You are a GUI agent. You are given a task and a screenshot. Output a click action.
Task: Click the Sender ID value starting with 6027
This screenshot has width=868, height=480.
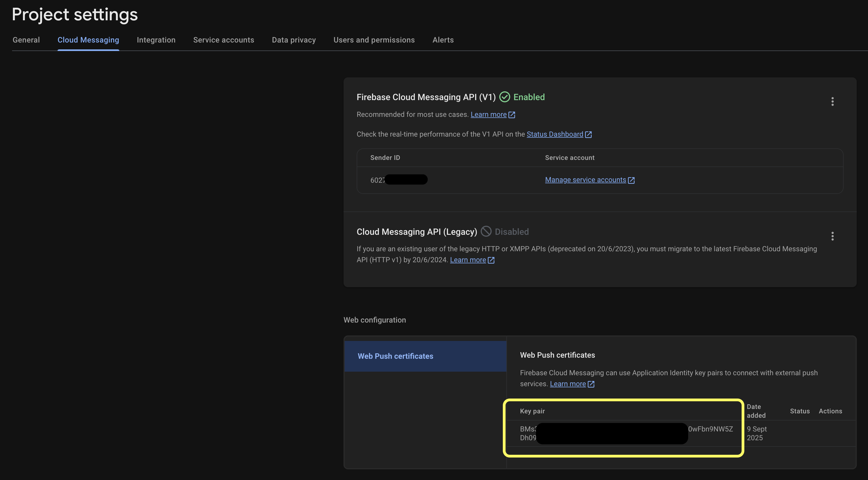point(399,180)
